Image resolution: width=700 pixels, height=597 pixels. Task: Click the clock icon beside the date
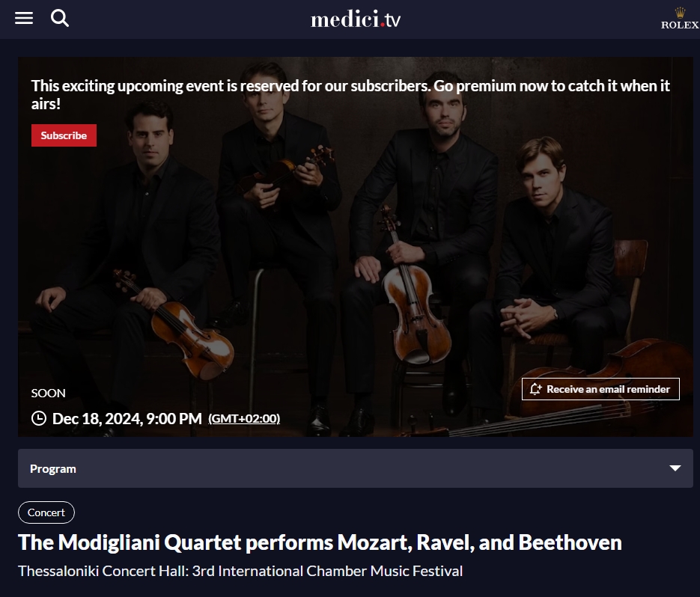(x=39, y=418)
